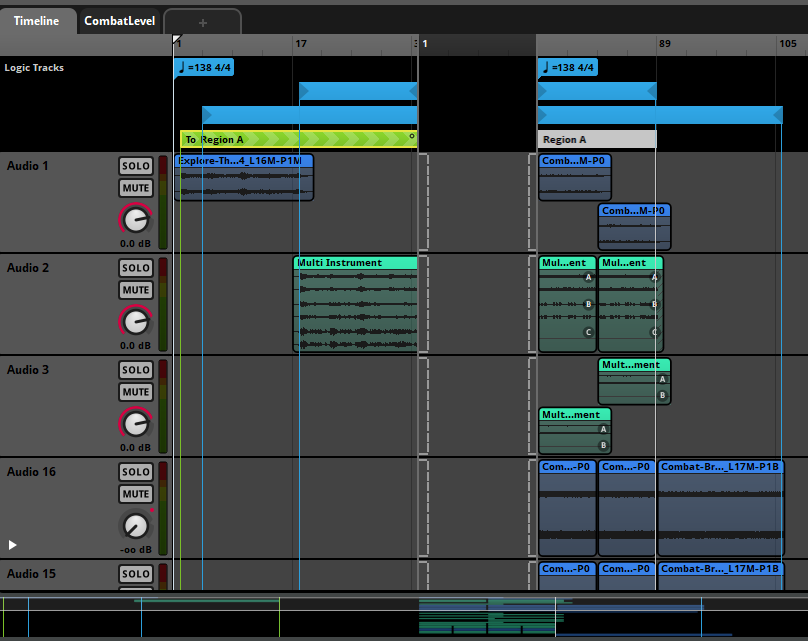Select the second tempo marker 138 4/4
Image resolution: width=808 pixels, height=641 pixels.
[x=568, y=68]
